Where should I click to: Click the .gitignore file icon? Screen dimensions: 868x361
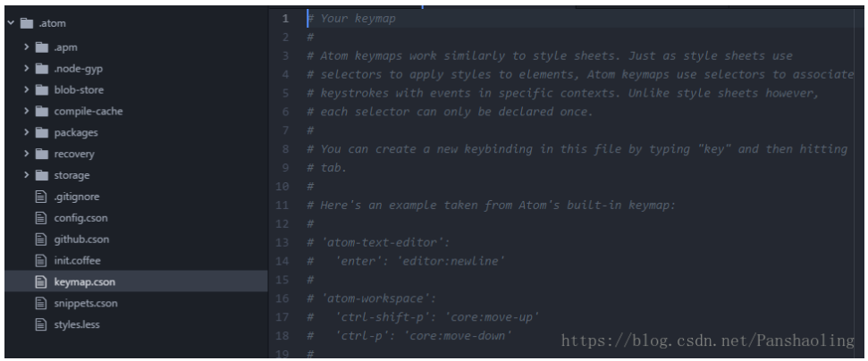point(40,197)
